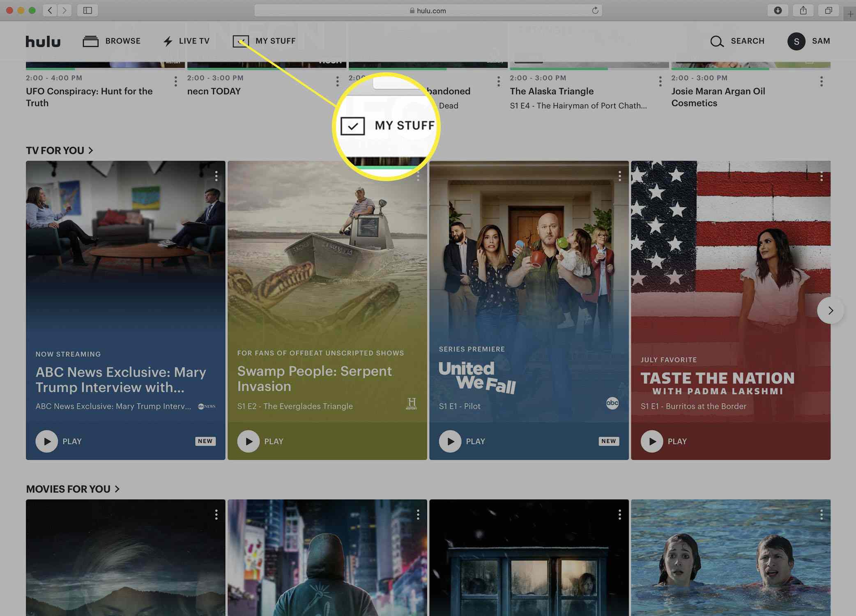856x616 pixels.
Task: Open more options for The Alaska Triangle
Action: pyautogui.click(x=660, y=81)
